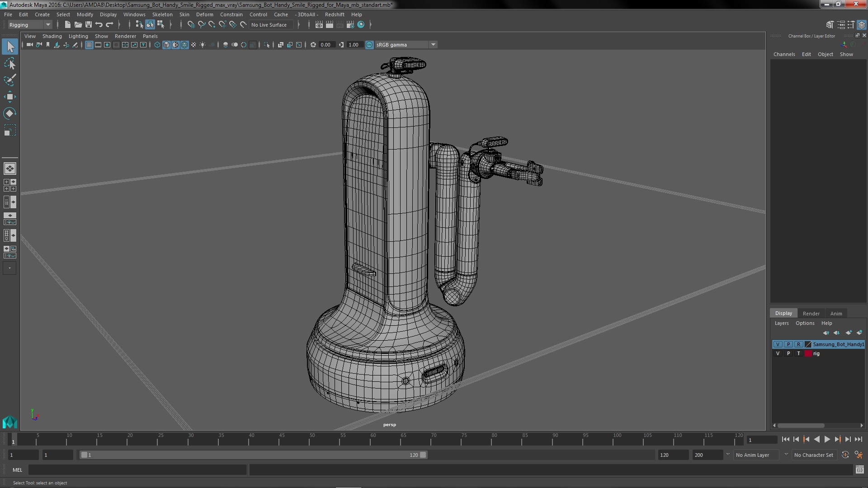Screen dimensions: 868x488
Task: Activate the Move tool
Action: coord(9,97)
